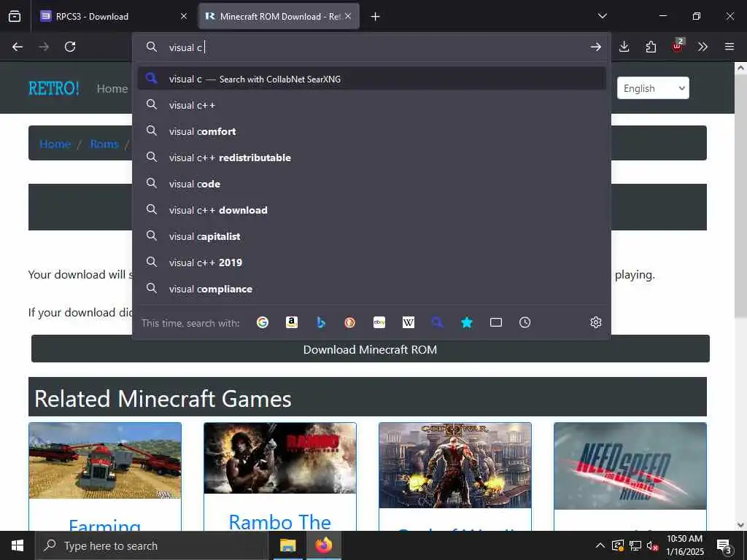Open Home in site navigation
The width and height of the screenshot is (747, 560).
coord(112,88)
